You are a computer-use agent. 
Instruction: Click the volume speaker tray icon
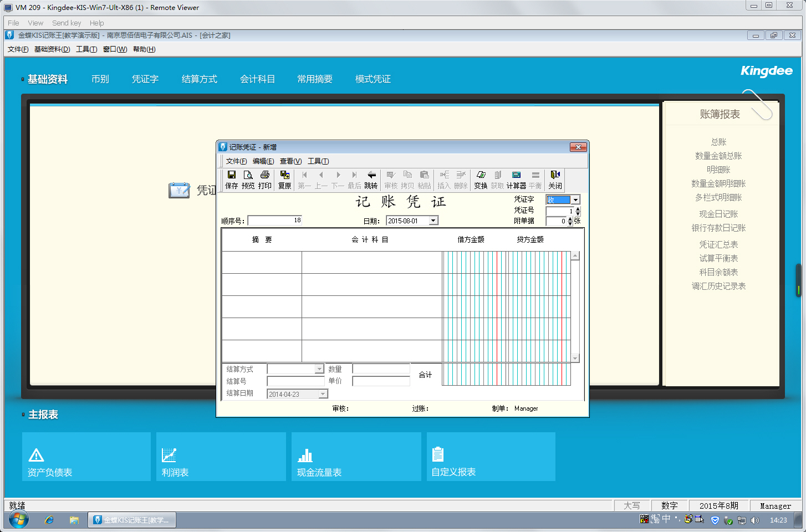(754, 520)
